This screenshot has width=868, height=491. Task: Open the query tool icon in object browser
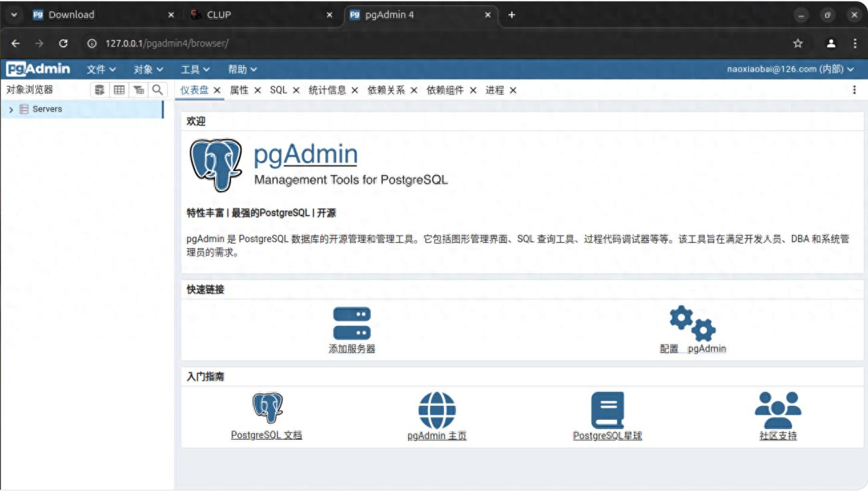[x=100, y=90]
